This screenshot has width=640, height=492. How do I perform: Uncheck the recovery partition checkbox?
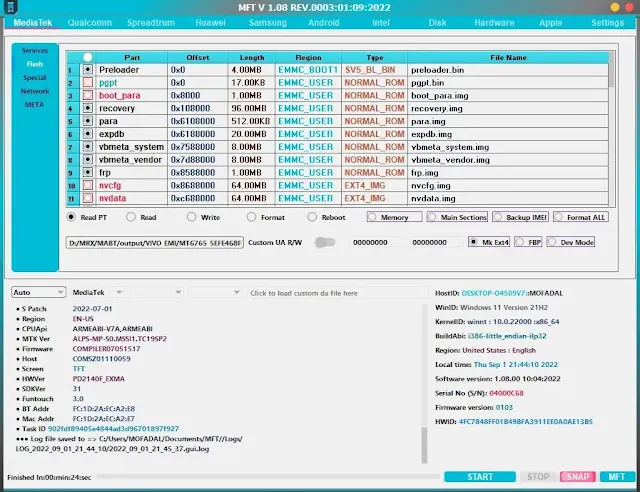(87, 108)
